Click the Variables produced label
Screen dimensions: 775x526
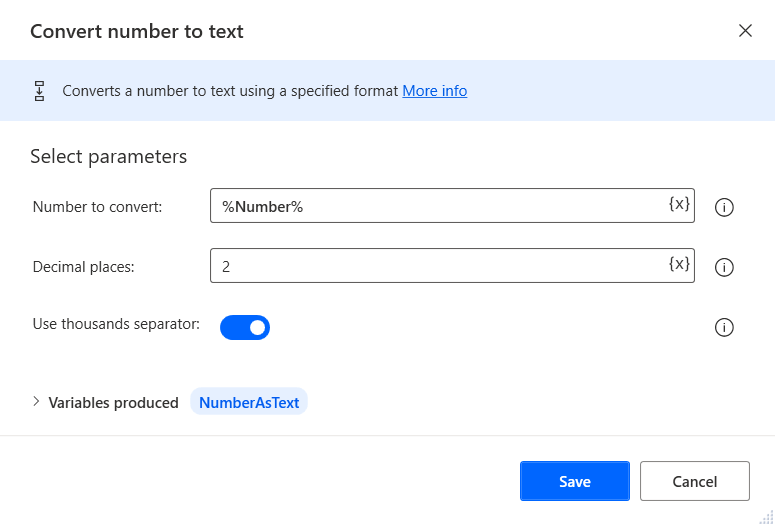pos(114,403)
